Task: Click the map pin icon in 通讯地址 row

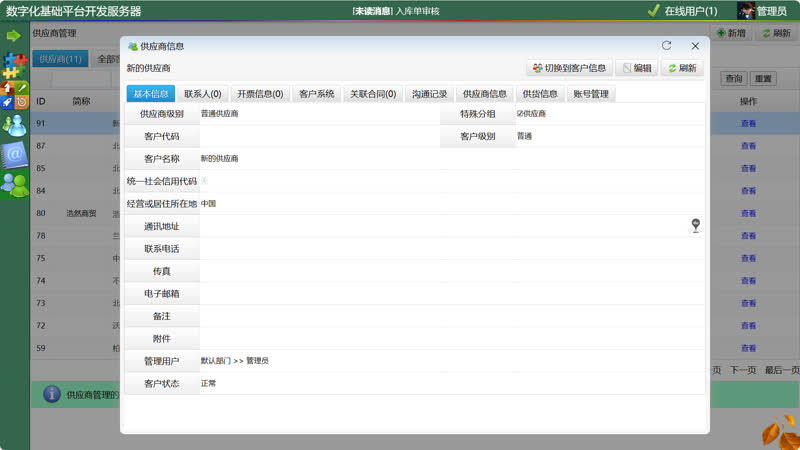Action: [695, 226]
